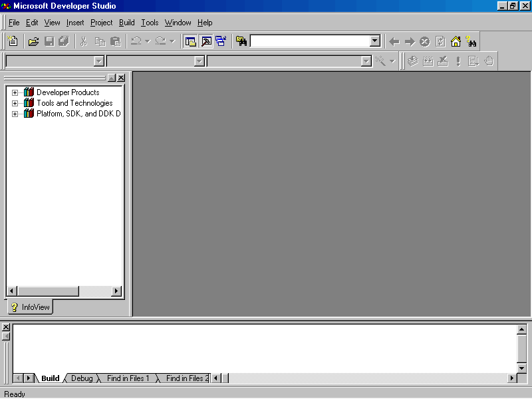Image resolution: width=532 pixels, height=399 pixels.
Task: Click the Insert Breakpoint hand icon
Action: [489, 61]
